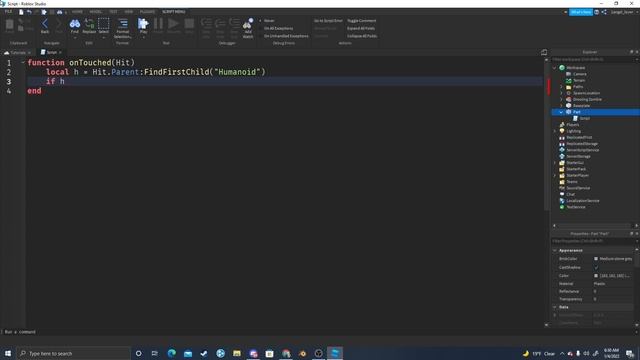This screenshot has width=640, height=360.
Task: Open the FILE menu
Action: (x=8, y=12)
